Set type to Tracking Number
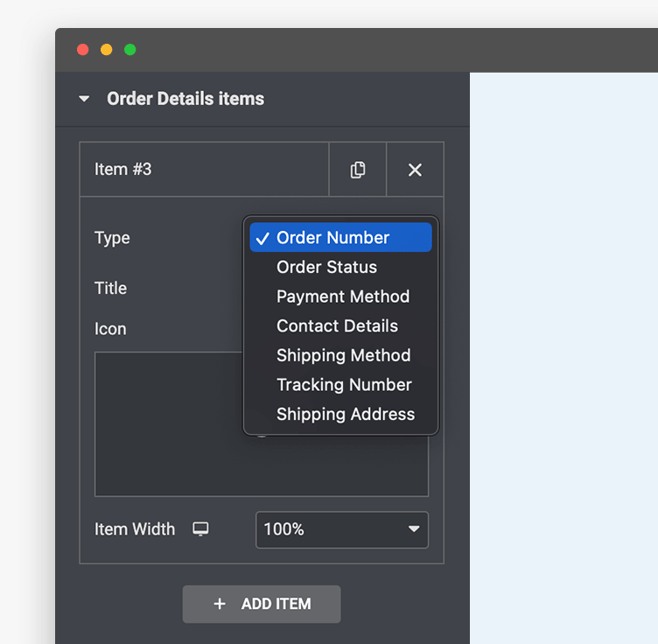 (x=344, y=385)
